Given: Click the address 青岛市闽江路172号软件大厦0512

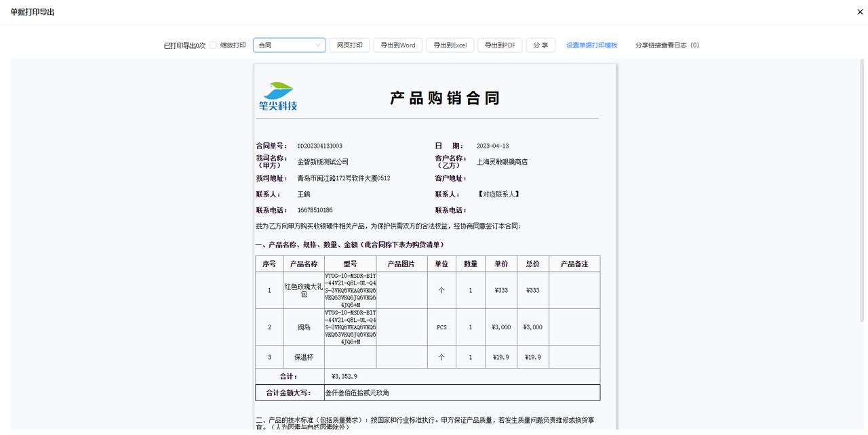Looking at the screenshot, I should [x=344, y=178].
